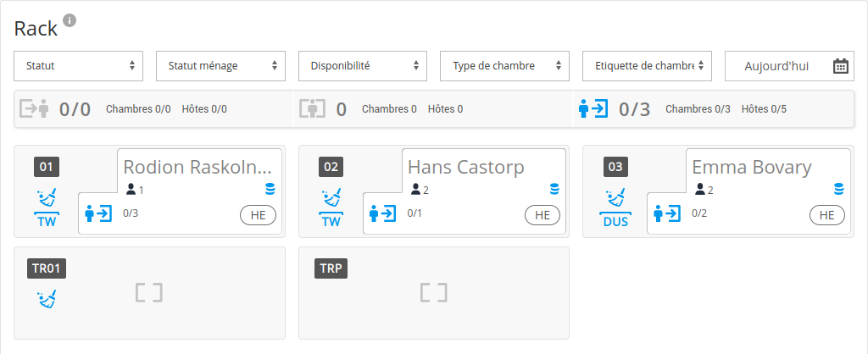This screenshot has width=868, height=354.
Task: Open the Type de chambre dropdown
Action: [x=505, y=66]
